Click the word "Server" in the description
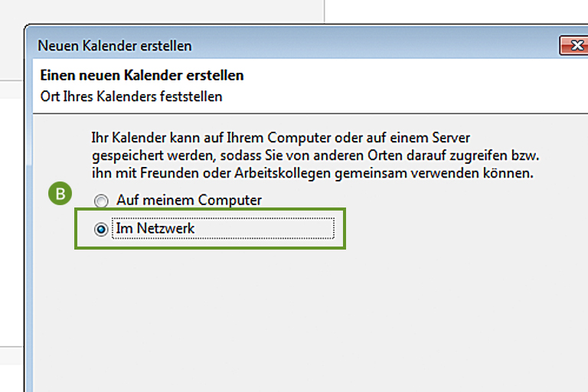This screenshot has width=588, height=392. pyautogui.click(x=451, y=138)
